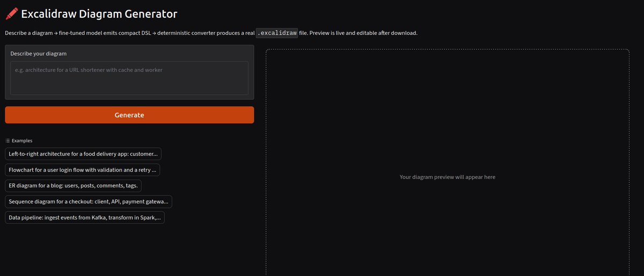Select the checkout sequence diagram example
The height and width of the screenshot is (276, 644).
tap(89, 202)
